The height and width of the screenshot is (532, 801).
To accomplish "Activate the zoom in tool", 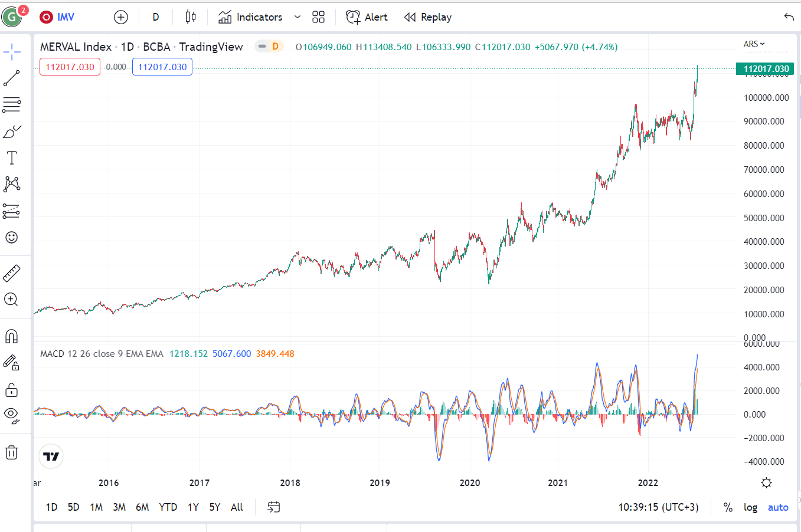I will pyautogui.click(x=12, y=300).
